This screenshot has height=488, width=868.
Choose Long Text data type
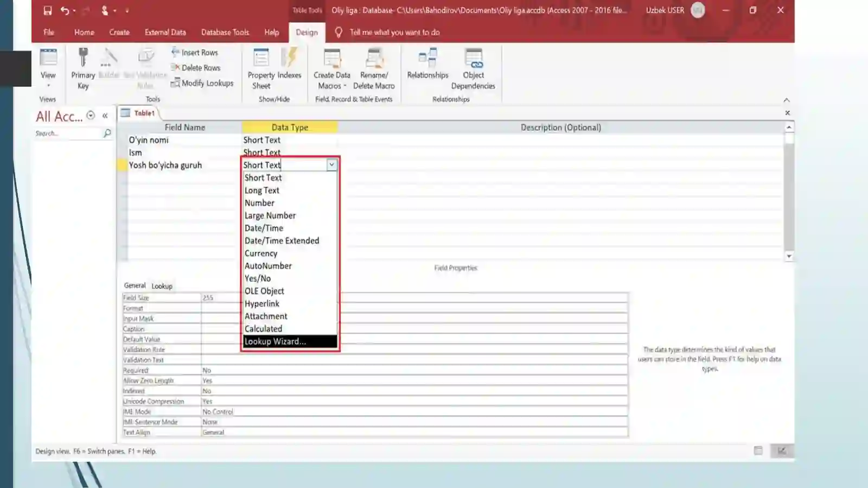[x=290, y=191]
